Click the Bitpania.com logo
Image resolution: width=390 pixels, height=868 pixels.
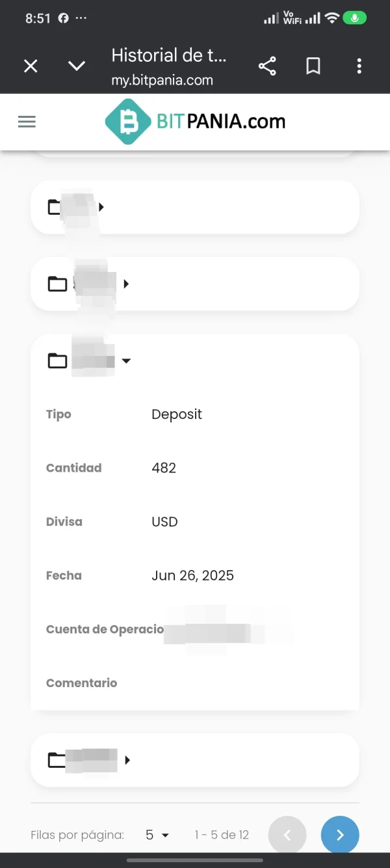click(195, 122)
